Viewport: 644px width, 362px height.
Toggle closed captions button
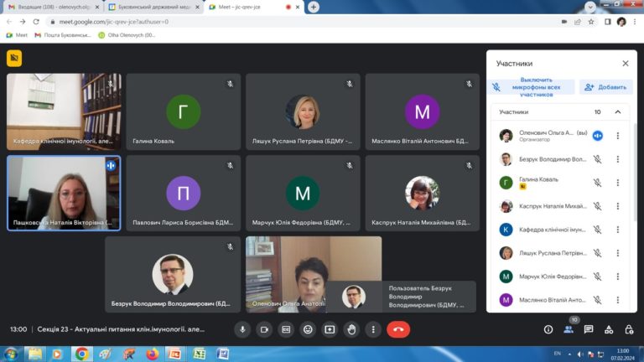pos(286,329)
